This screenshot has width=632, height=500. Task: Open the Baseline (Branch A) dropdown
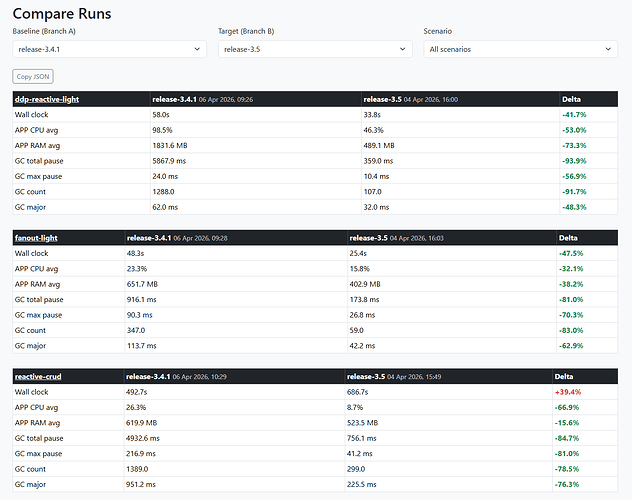pos(109,49)
